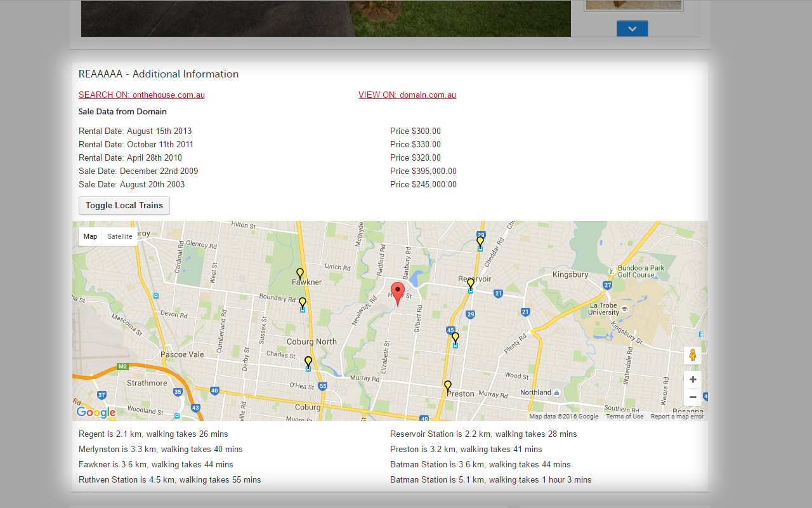This screenshot has width=812, height=508.
Task: Click the yellow marker near Charles St
Action: coord(308,361)
